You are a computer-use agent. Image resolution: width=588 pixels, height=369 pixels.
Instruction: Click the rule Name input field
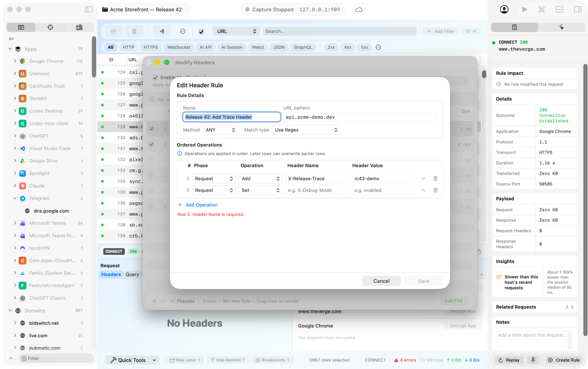[232, 117]
